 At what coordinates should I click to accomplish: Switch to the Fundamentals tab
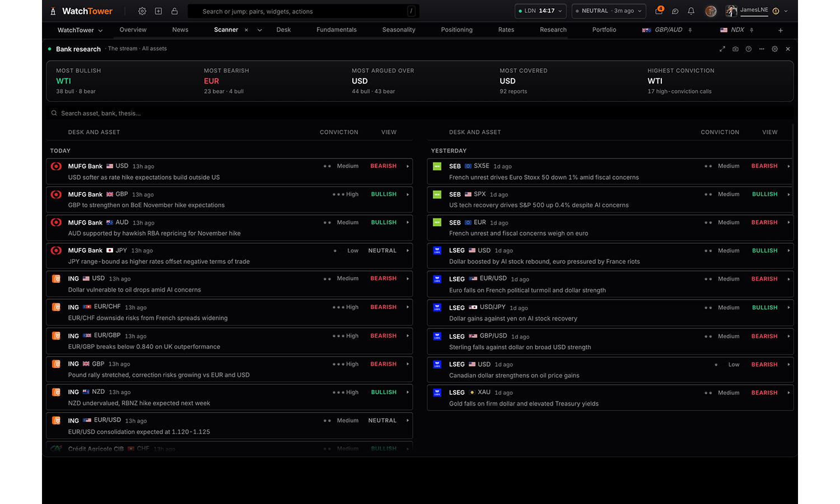pos(337,30)
